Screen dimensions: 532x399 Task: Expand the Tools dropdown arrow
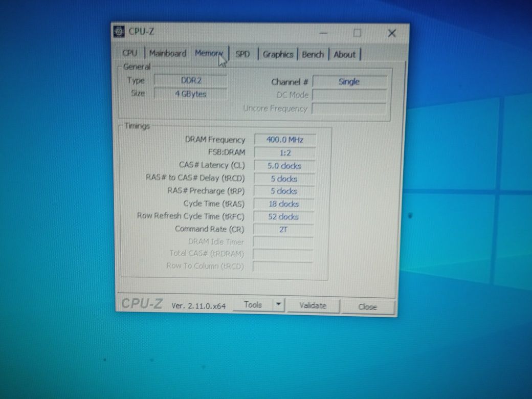click(x=279, y=304)
